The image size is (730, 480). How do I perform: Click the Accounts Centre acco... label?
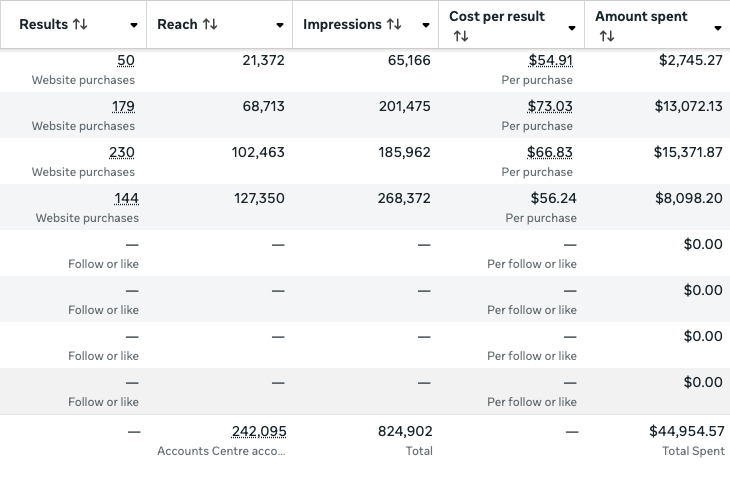(x=221, y=451)
